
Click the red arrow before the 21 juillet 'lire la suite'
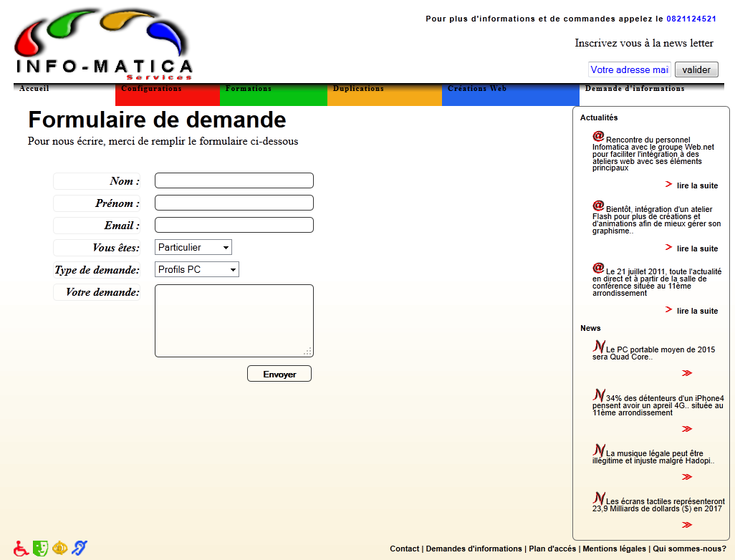(x=669, y=310)
